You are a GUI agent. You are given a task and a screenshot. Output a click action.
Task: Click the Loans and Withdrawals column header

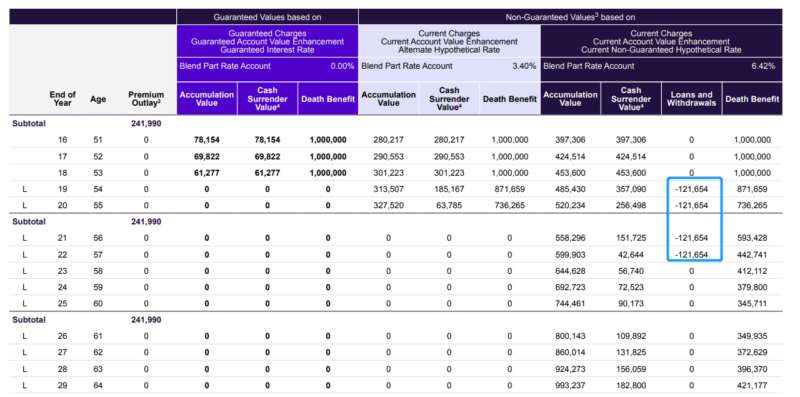pyautogui.click(x=691, y=98)
